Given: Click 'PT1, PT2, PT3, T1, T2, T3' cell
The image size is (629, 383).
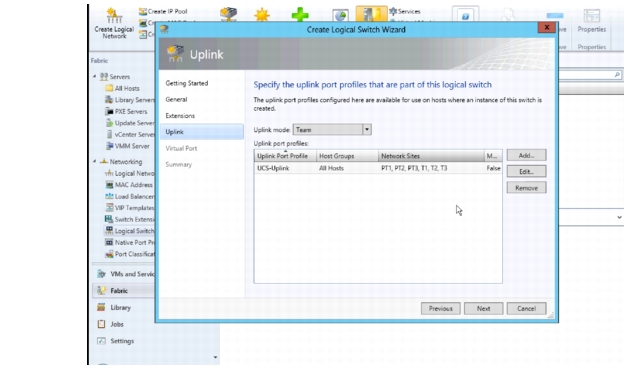Looking at the screenshot, I should click(x=414, y=168).
